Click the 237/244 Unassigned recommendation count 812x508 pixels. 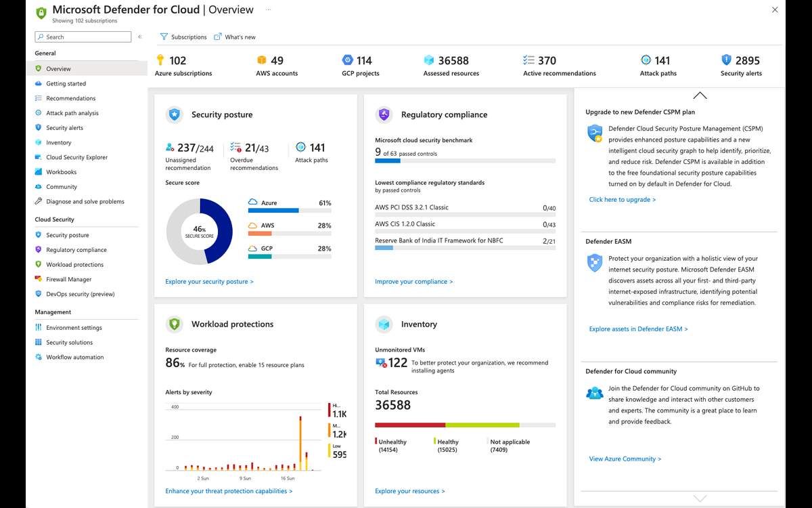(189, 148)
